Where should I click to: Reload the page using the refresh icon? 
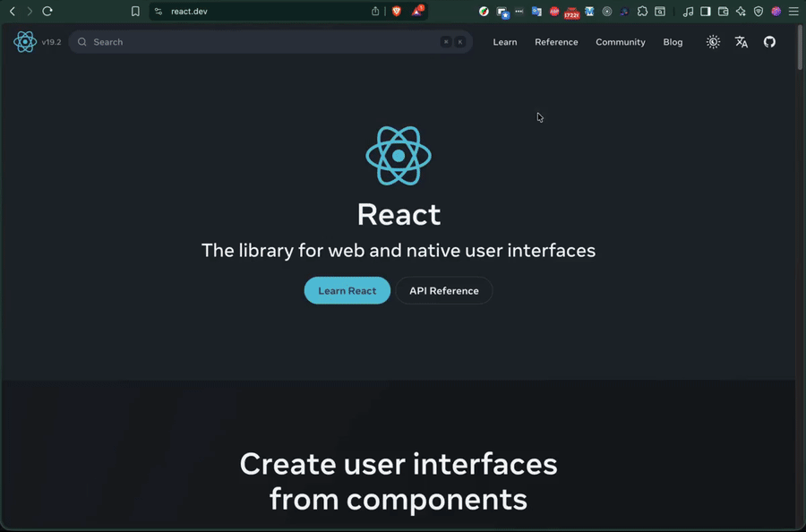47,11
